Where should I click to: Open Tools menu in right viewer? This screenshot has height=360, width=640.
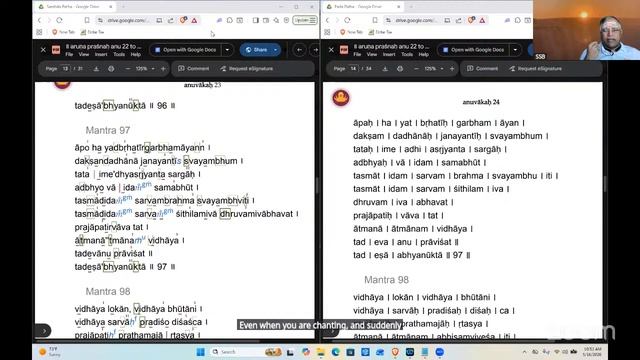(x=407, y=54)
